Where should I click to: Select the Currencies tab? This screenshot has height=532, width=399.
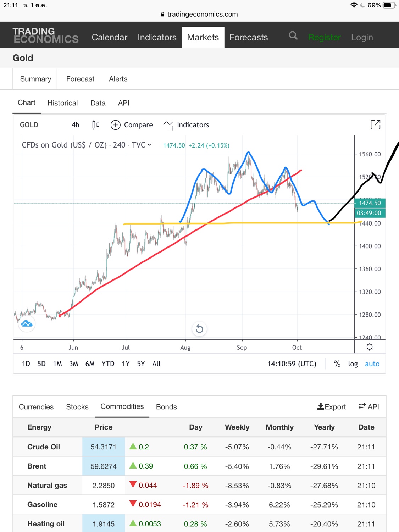coord(36,407)
